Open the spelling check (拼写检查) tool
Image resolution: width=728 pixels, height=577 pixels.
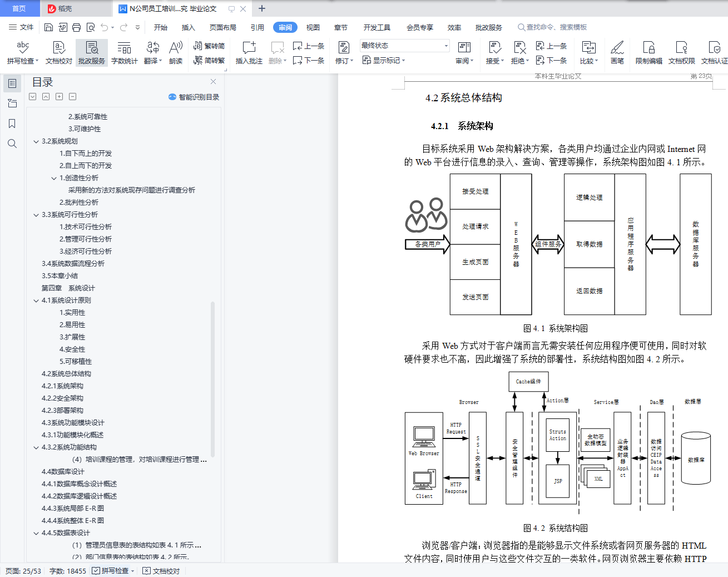(23, 53)
